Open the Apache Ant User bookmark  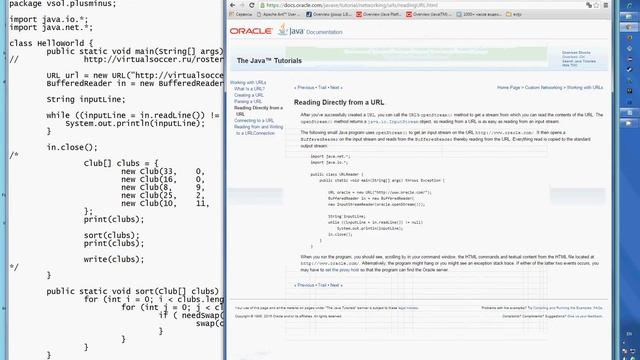point(278,14)
